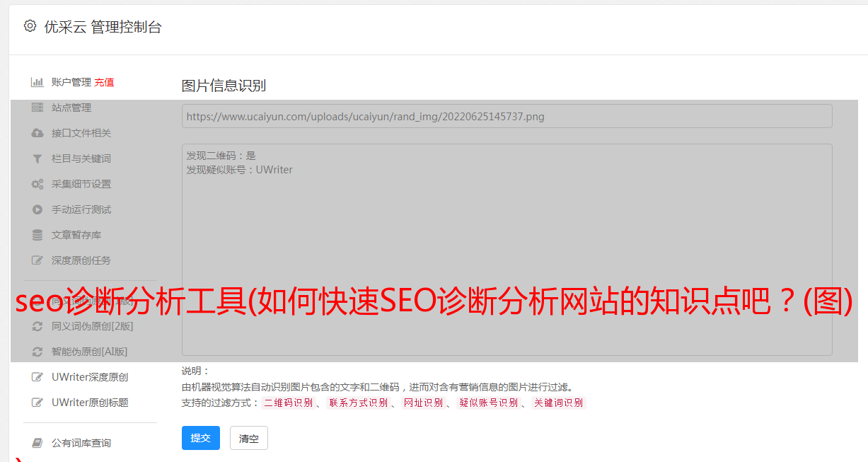
Task: Open 公有词库查询 menu item
Action: pyautogui.click(x=81, y=443)
